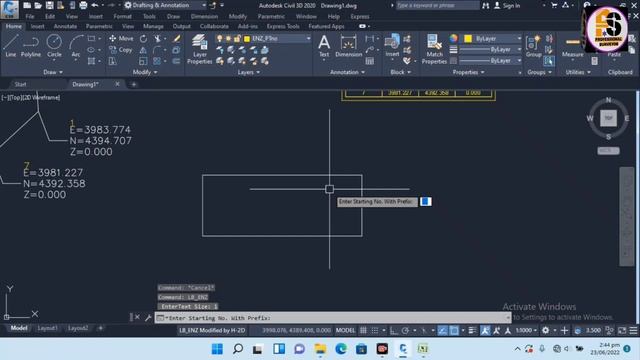Toggle the layer lock icon in layer dropdown
The image size is (640, 360).
(x=237, y=39)
